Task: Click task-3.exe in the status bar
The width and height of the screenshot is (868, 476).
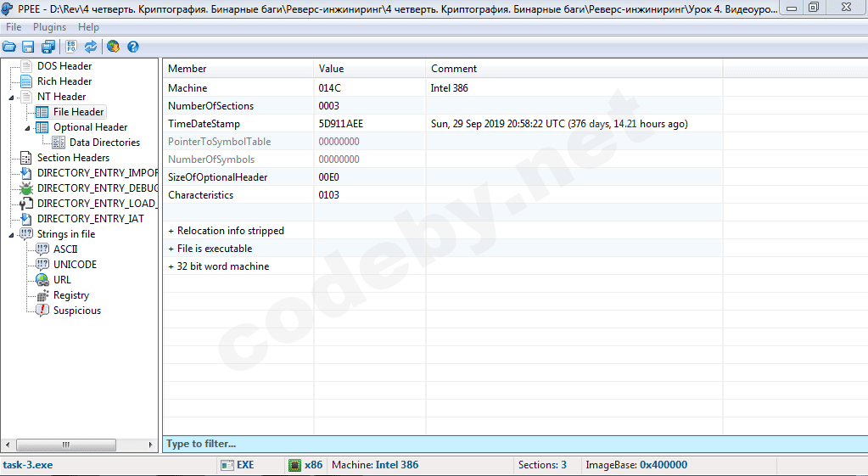Action: coord(28,465)
